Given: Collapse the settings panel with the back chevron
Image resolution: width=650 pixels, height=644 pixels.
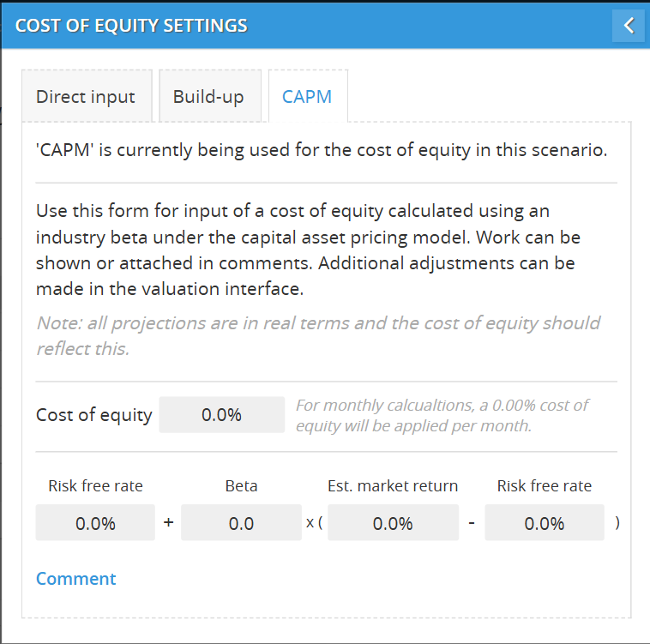Looking at the screenshot, I should tap(629, 26).
